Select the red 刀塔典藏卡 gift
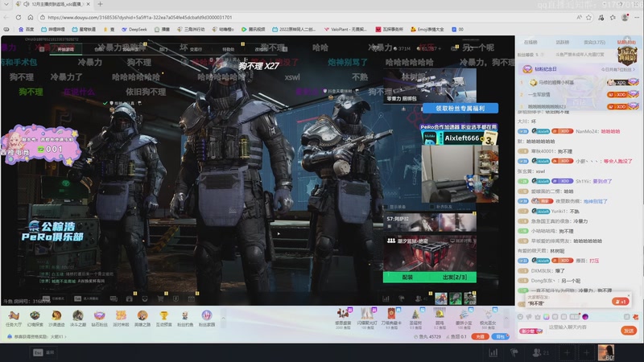 pos(391,318)
